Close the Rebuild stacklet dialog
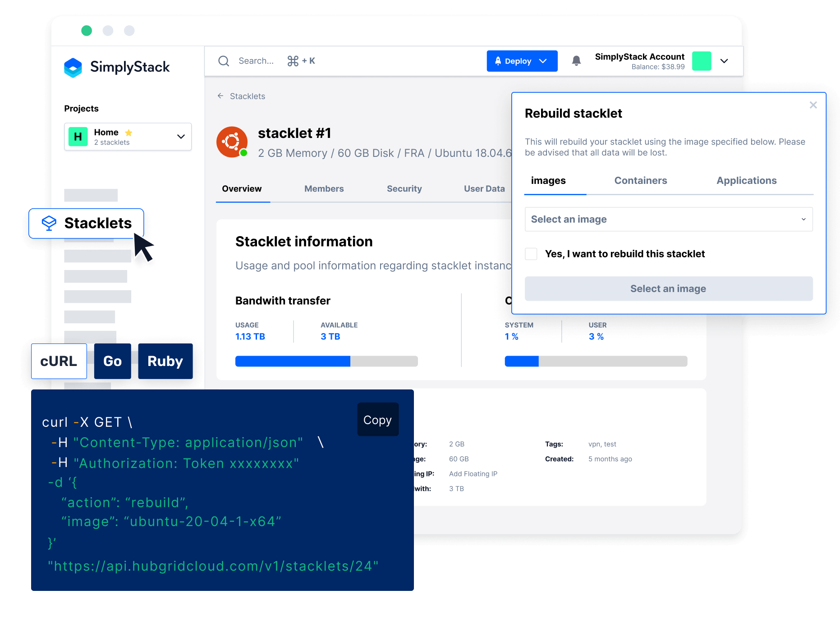Screen dimensions: 840x622 point(813,105)
